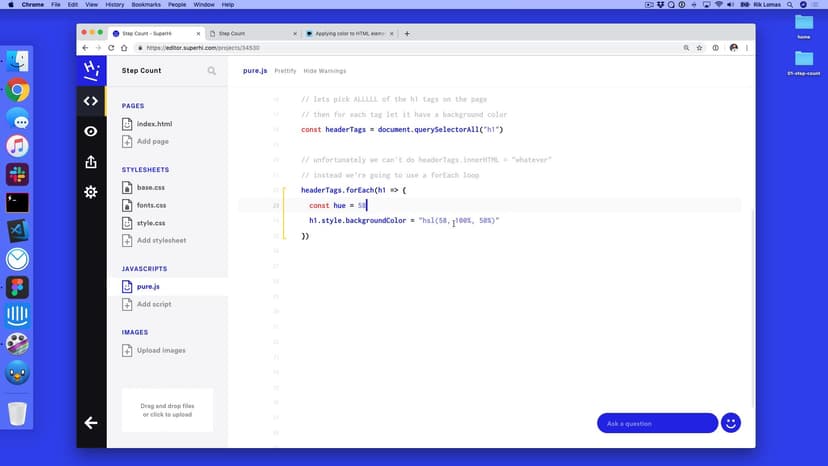Click Prettify in editor toolbar
This screenshot has width=828, height=466.
click(285, 71)
